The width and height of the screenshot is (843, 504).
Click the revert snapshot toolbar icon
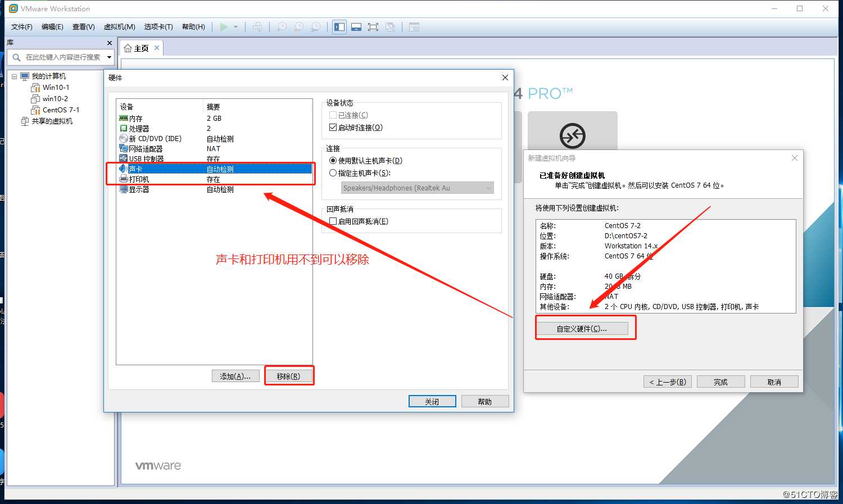point(299,27)
